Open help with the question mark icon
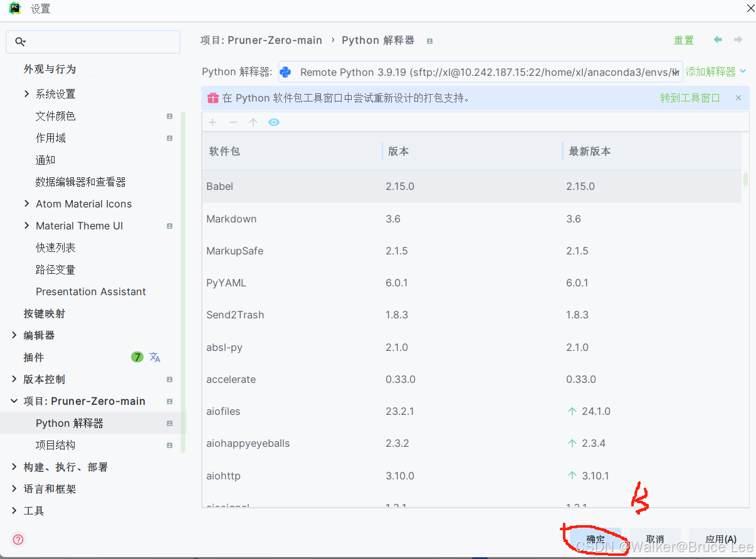 18,540
